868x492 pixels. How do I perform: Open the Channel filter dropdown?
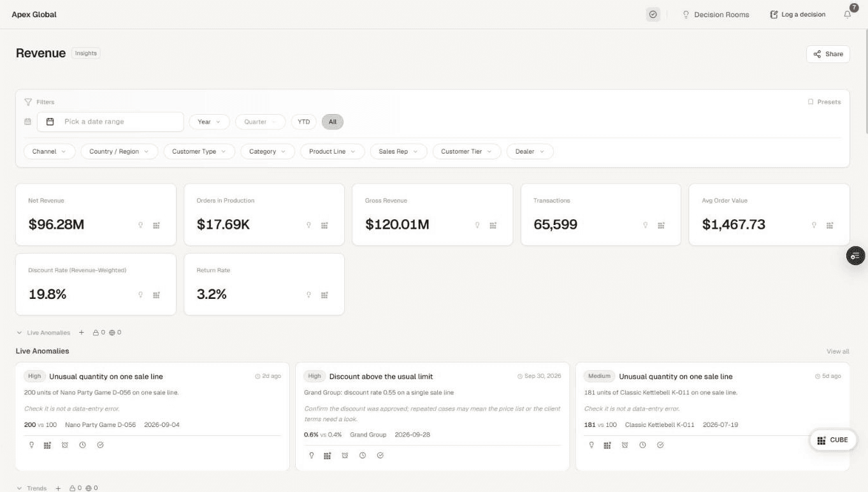click(49, 152)
